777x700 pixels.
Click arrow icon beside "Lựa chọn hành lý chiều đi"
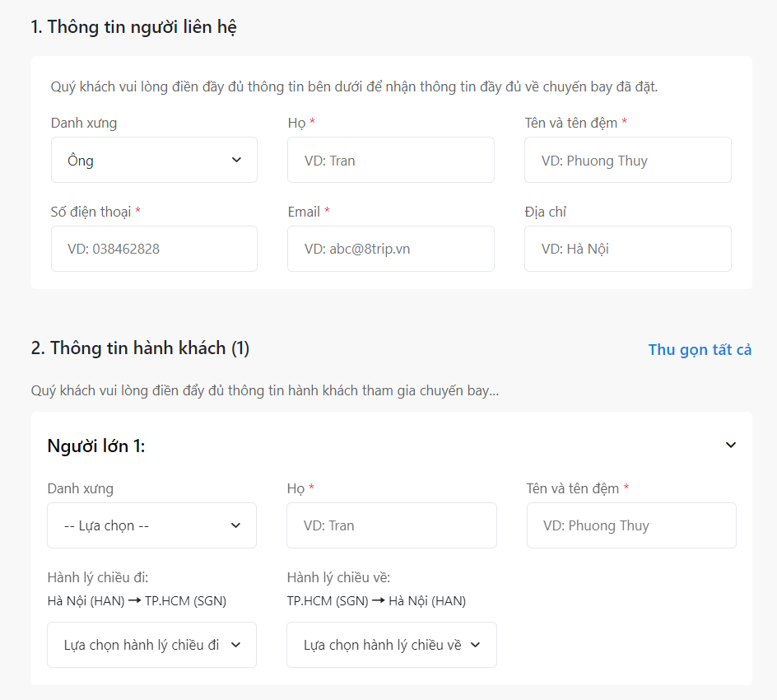235,645
